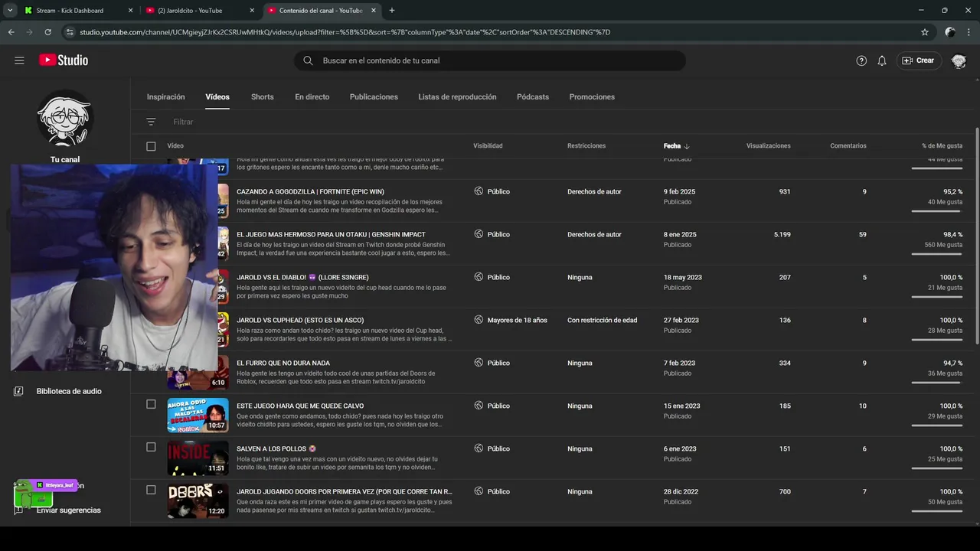Check the box for ESTE JUEGO HARA QUE ME QUEDE CALVO

(151, 404)
